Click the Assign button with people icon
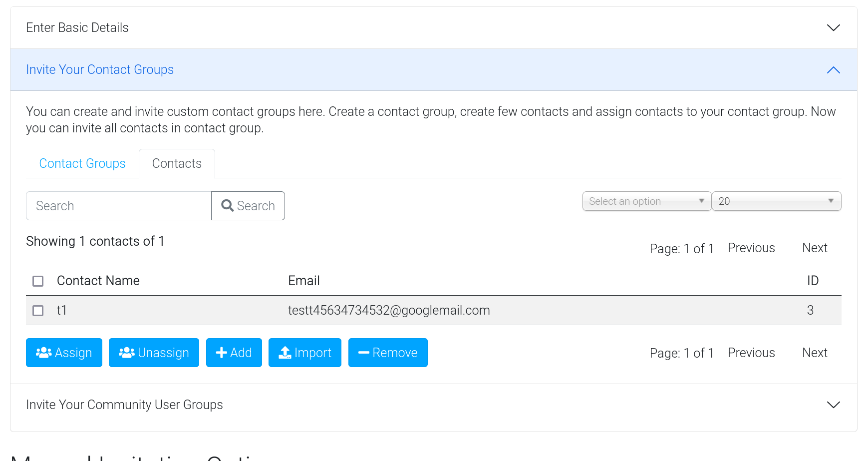The image size is (868, 461). [64, 353]
